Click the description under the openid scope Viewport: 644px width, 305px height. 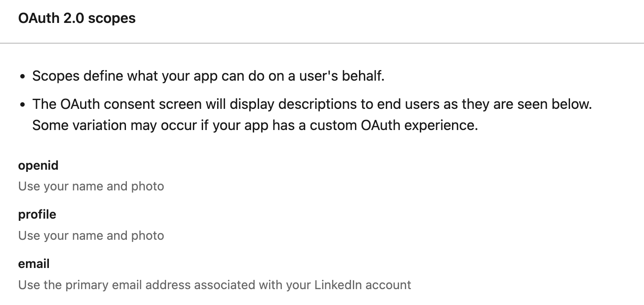pyautogui.click(x=91, y=186)
